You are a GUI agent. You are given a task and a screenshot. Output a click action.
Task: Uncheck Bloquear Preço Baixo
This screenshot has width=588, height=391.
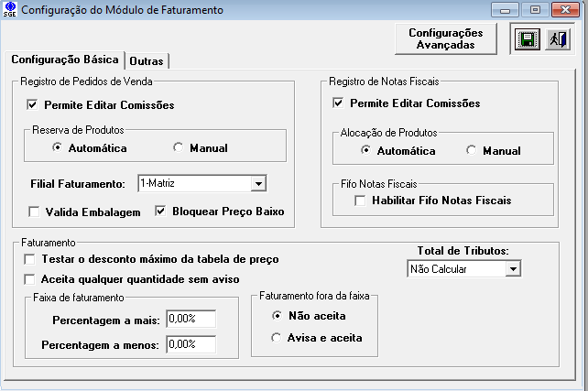(x=161, y=212)
